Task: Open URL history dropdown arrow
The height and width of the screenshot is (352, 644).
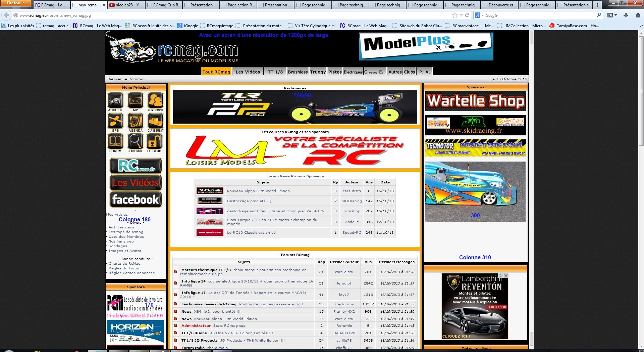Action: pos(461,15)
